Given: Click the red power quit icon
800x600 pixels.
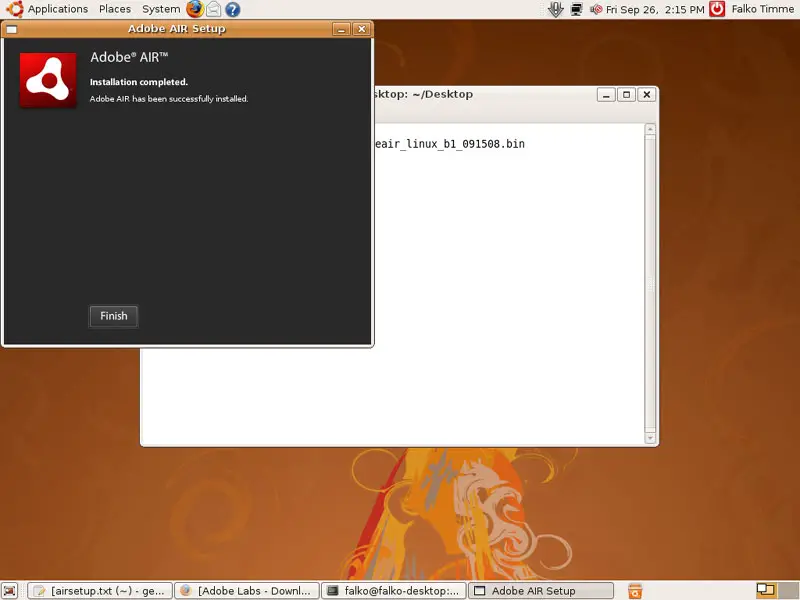Looking at the screenshot, I should click(x=717, y=9).
